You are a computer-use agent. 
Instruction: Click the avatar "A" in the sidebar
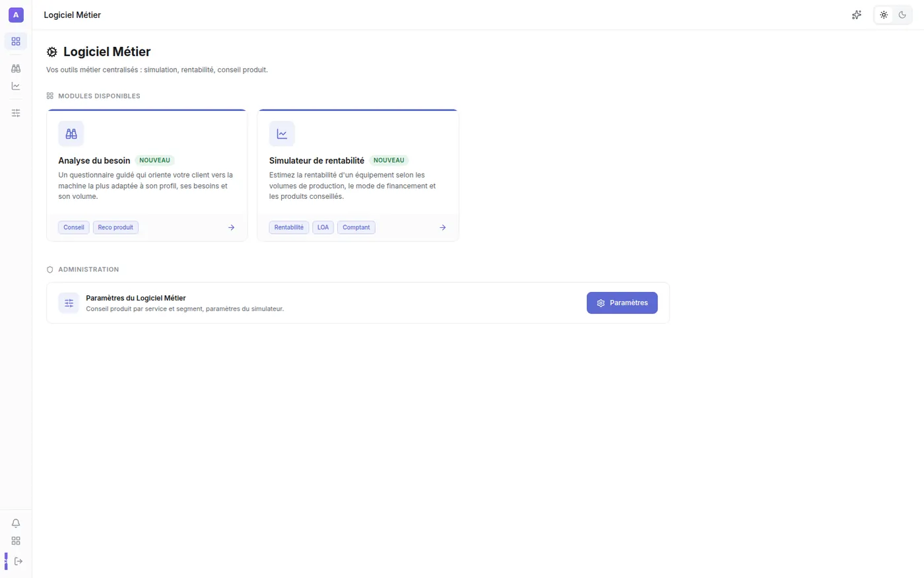(x=16, y=15)
